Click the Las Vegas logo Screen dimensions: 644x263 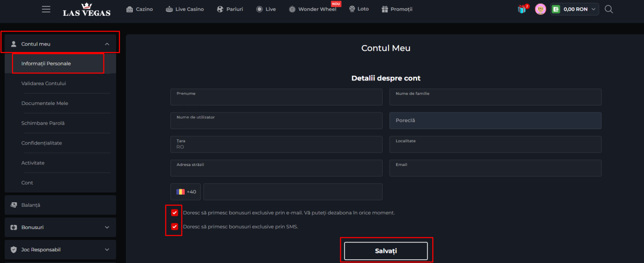click(x=87, y=10)
